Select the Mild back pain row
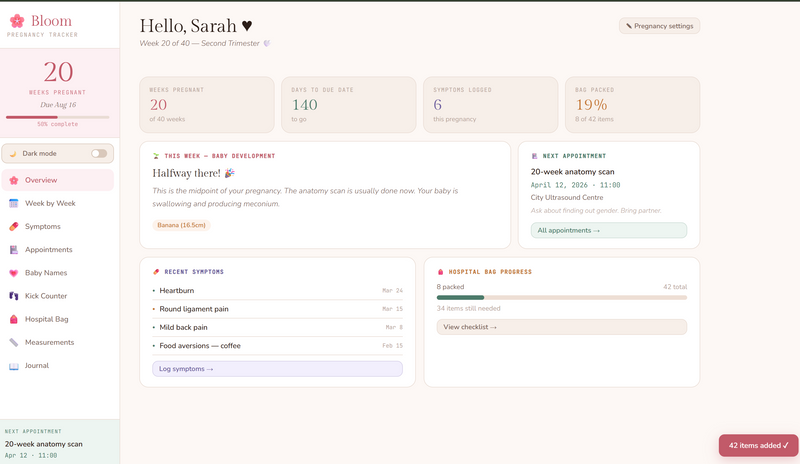Screen dimensions: 800x464 tap(277, 327)
